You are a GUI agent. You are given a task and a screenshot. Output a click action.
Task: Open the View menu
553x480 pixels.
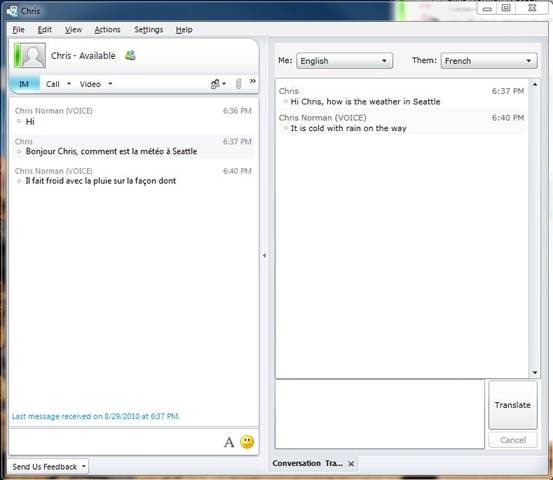[73, 30]
